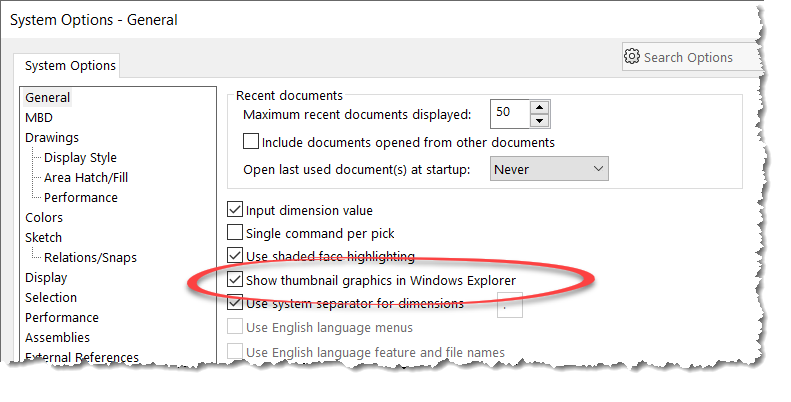Toggle Use system separator for dimensions
Viewport: 791px width, 402px height.
[235, 303]
